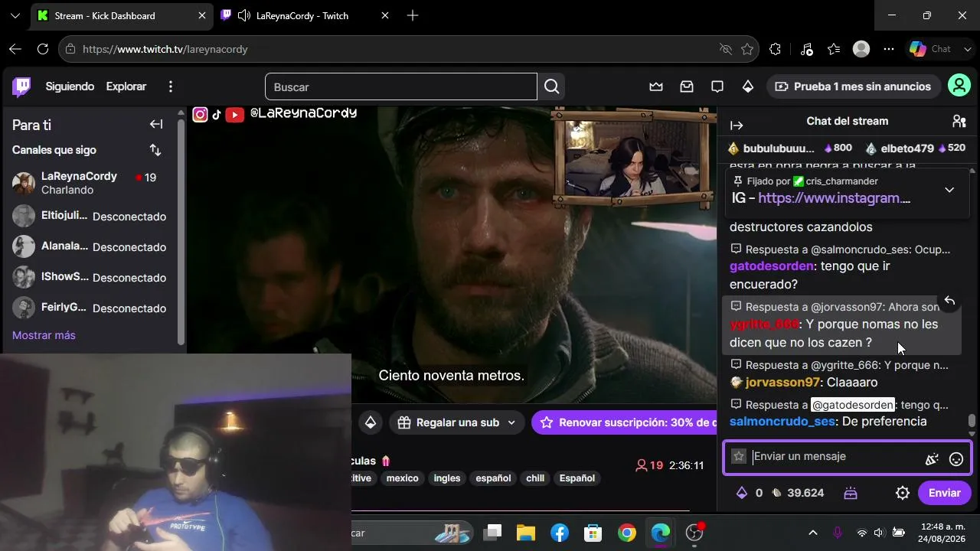This screenshot has height=551, width=980.
Task: Open chat settings gear icon
Action: [903, 493]
